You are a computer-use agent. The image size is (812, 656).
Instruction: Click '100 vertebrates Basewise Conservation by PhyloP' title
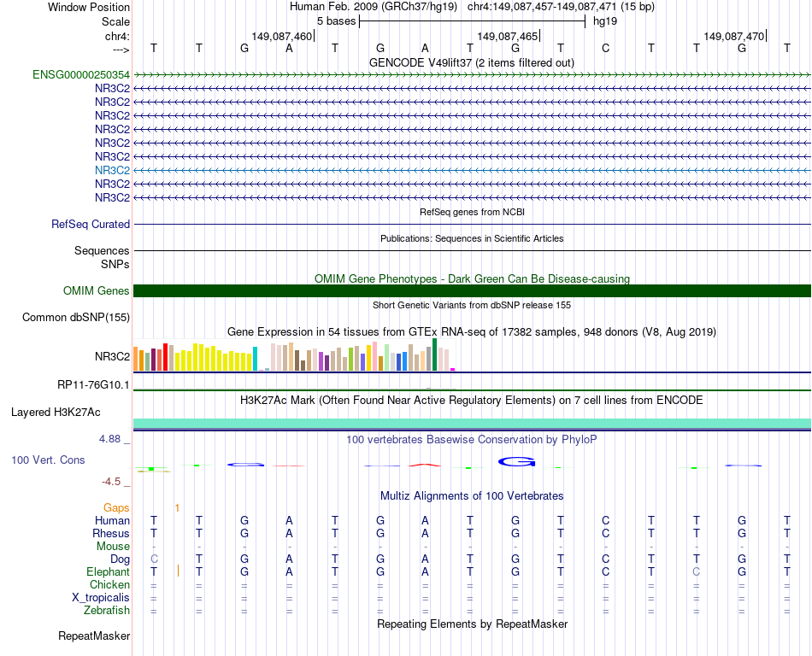(472, 439)
